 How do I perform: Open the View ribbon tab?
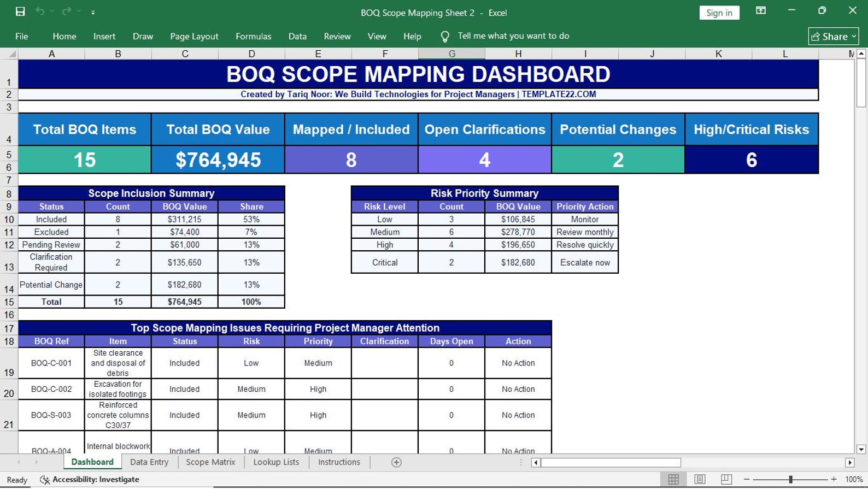[377, 36]
